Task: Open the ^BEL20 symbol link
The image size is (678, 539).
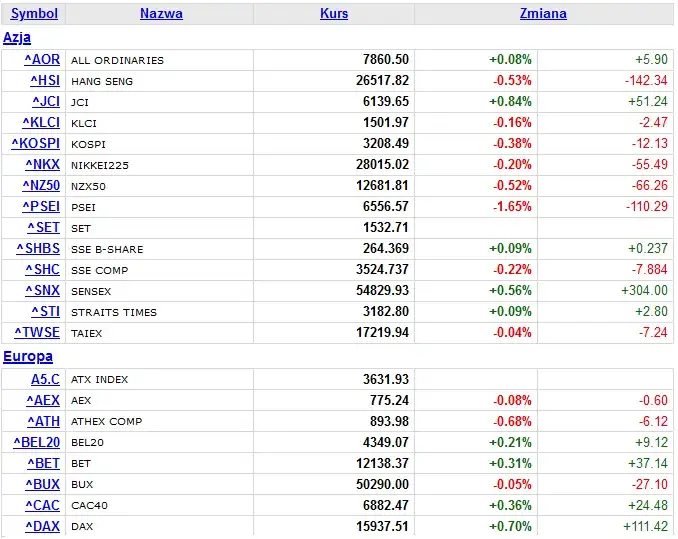Action: 37,443
